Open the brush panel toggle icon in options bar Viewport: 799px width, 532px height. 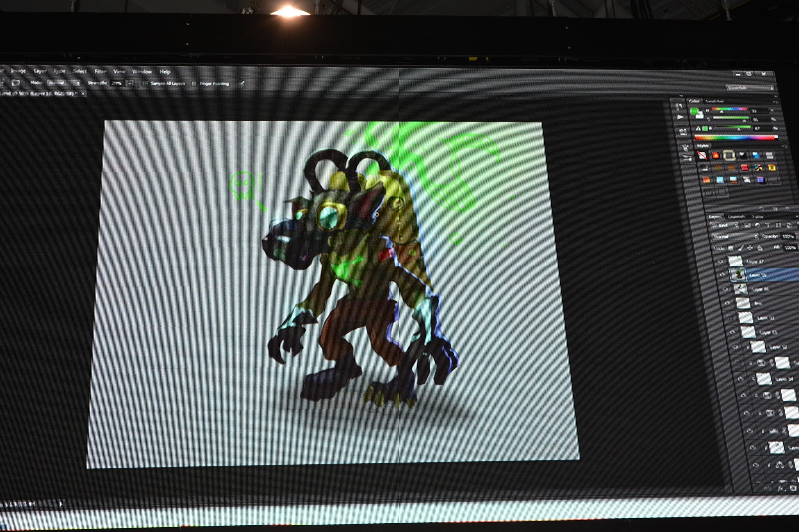point(16,82)
